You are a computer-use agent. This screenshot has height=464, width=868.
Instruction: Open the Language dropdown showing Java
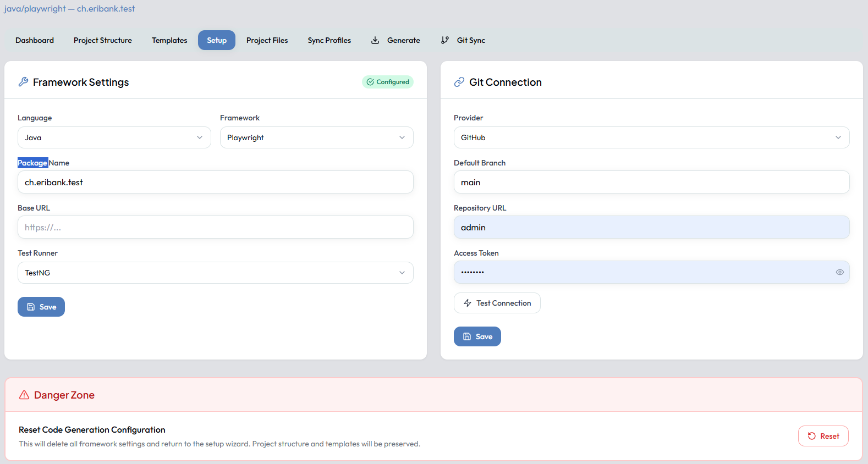click(114, 137)
